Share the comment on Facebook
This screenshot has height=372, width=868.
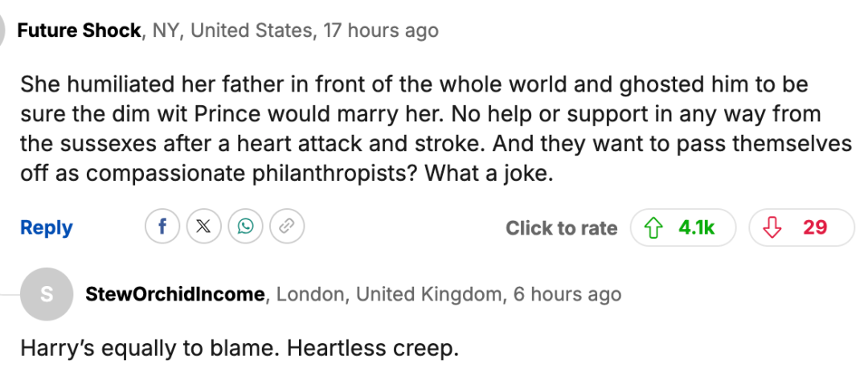point(162,227)
